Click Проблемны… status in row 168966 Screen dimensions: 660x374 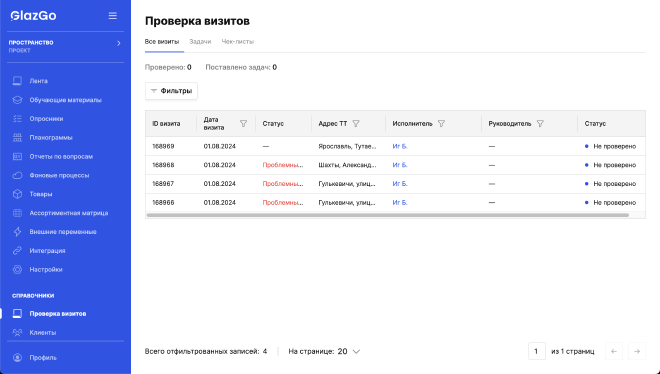pyautogui.click(x=283, y=202)
